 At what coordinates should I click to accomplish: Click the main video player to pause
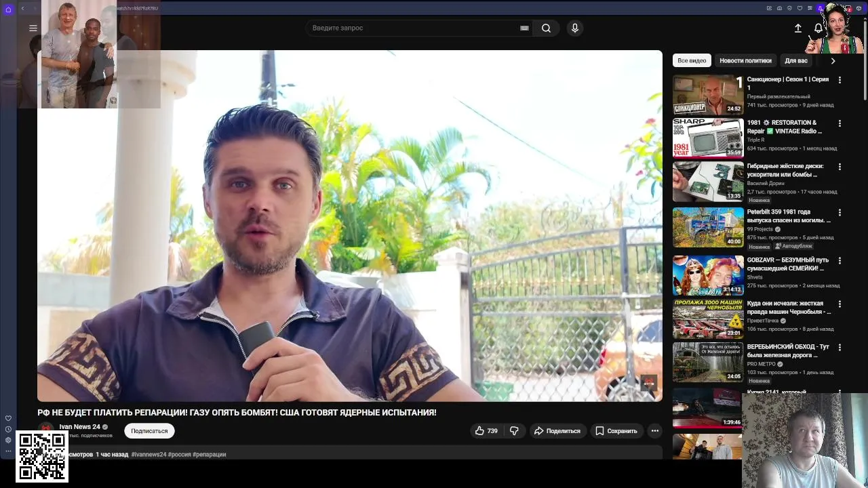point(350,226)
